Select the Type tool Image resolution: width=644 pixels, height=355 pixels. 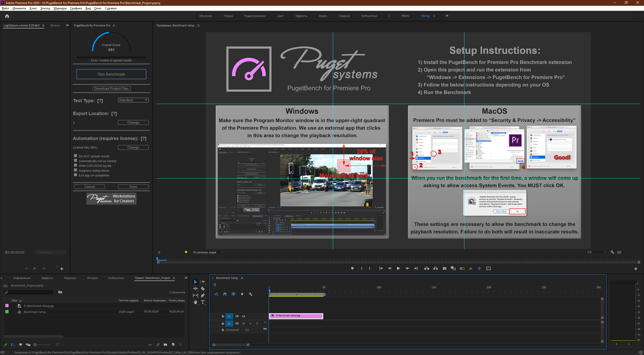click(x=203, y=302)
